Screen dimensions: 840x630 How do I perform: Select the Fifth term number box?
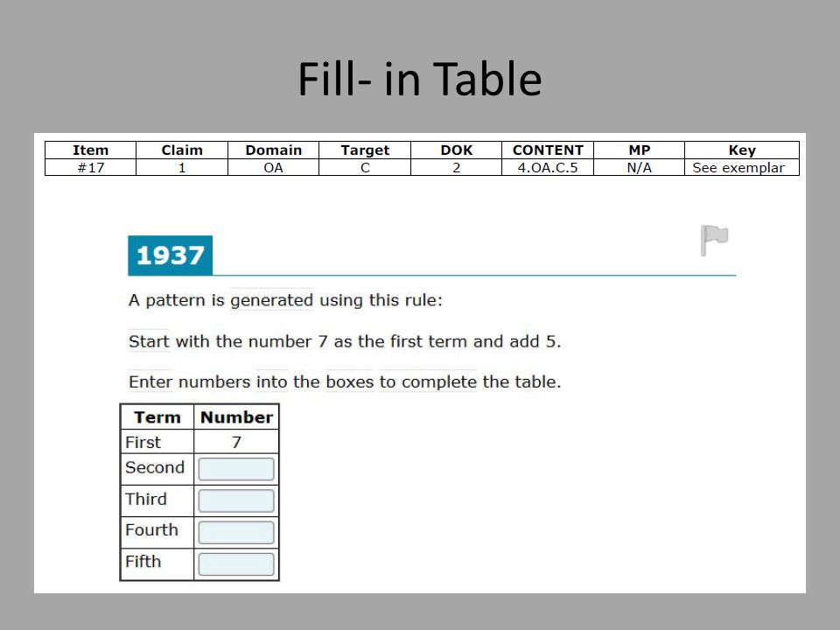236,564
